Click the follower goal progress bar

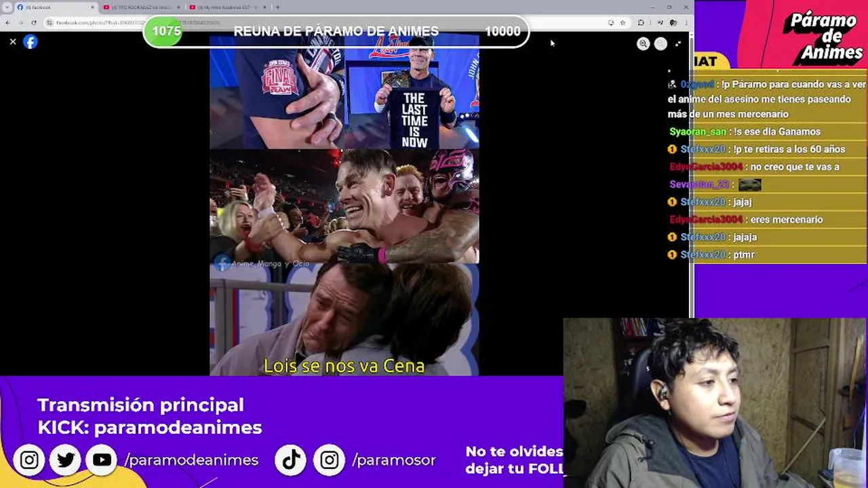pos(336,31)
